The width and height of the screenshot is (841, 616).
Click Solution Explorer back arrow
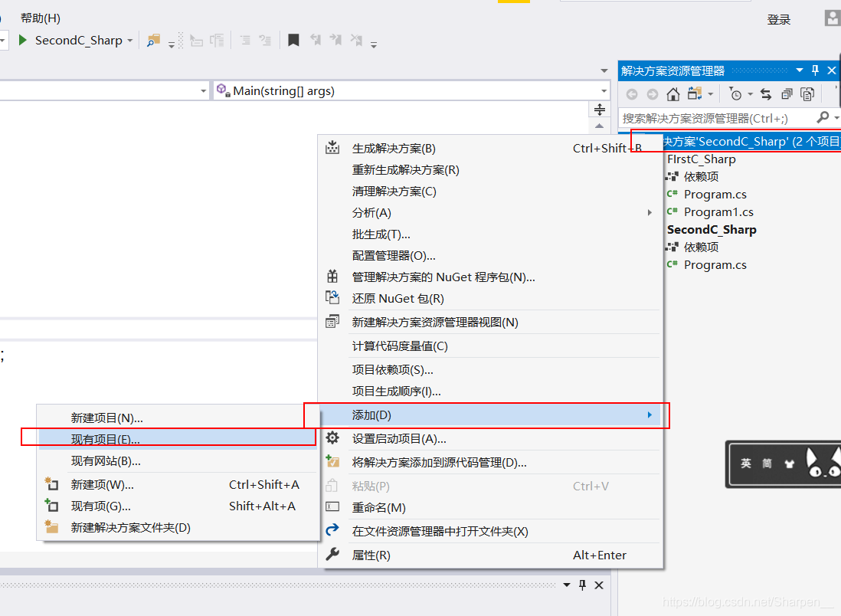click(632, 94)
